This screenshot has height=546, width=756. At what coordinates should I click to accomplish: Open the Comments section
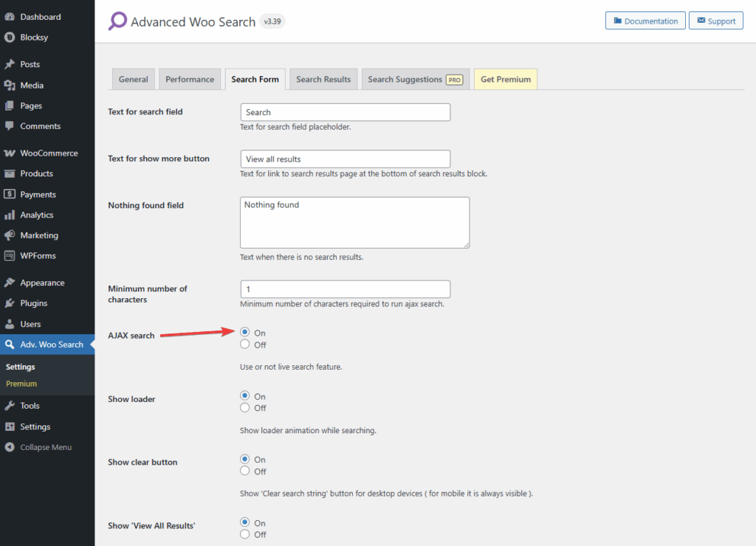[x=39, y=126]
